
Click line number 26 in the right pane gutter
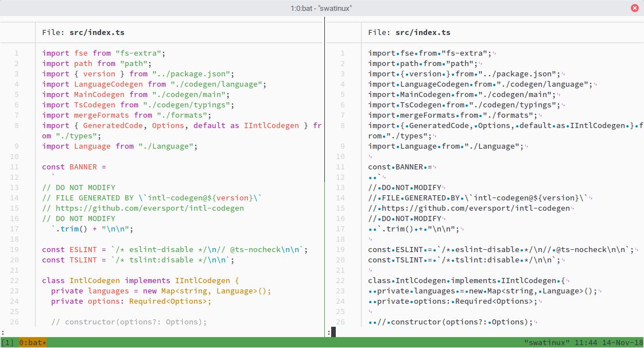[342, 322]
